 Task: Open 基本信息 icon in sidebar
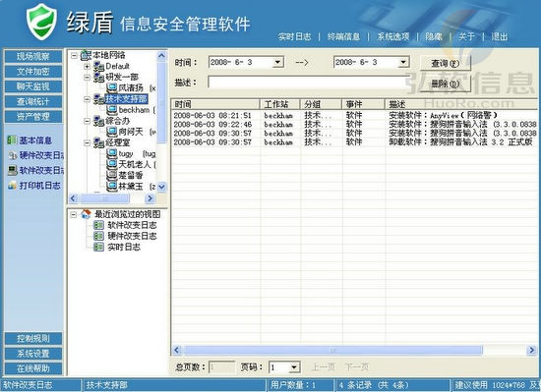(12, 140)
